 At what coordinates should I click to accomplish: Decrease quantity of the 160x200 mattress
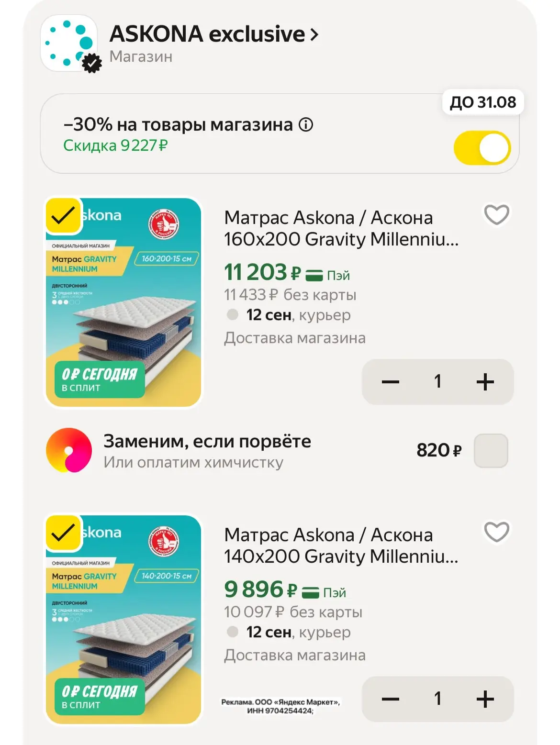[x=391, y=382]
